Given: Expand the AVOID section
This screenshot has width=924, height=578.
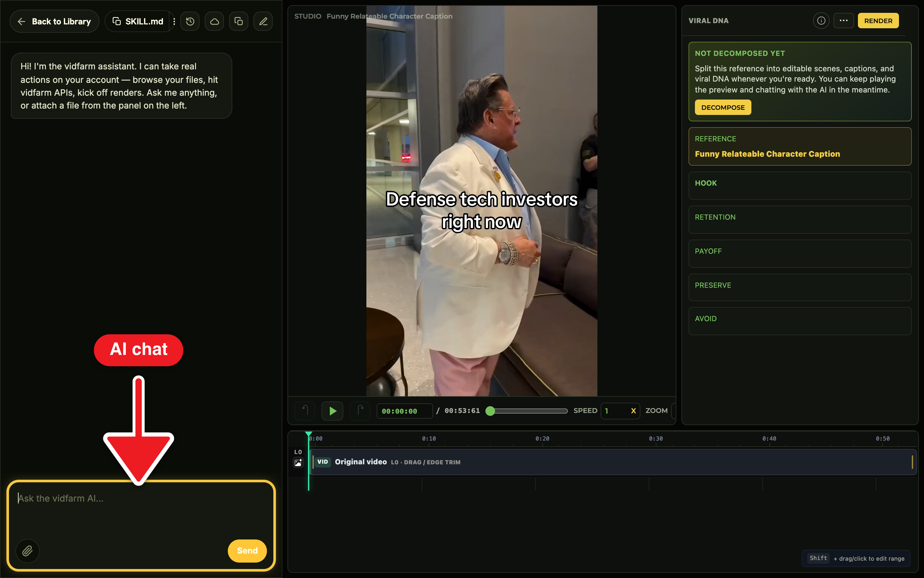Looking at the screenshot, I should click(x=800, y=321).
